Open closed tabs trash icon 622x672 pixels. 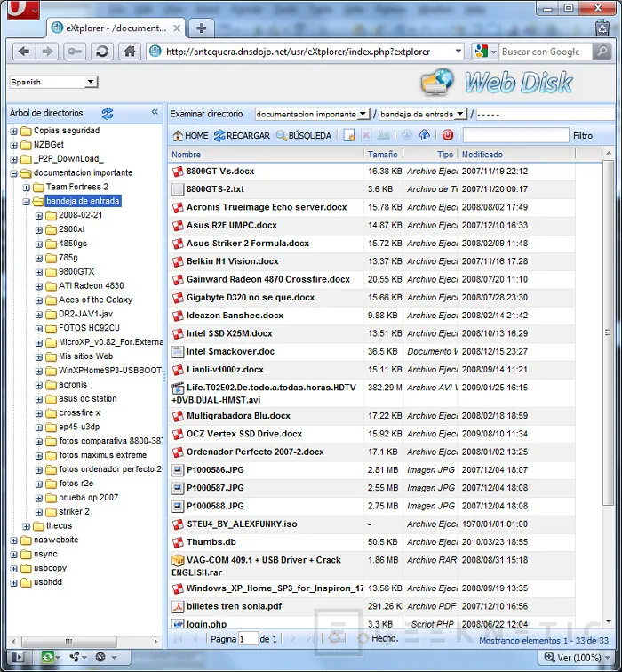pos(602,28)
